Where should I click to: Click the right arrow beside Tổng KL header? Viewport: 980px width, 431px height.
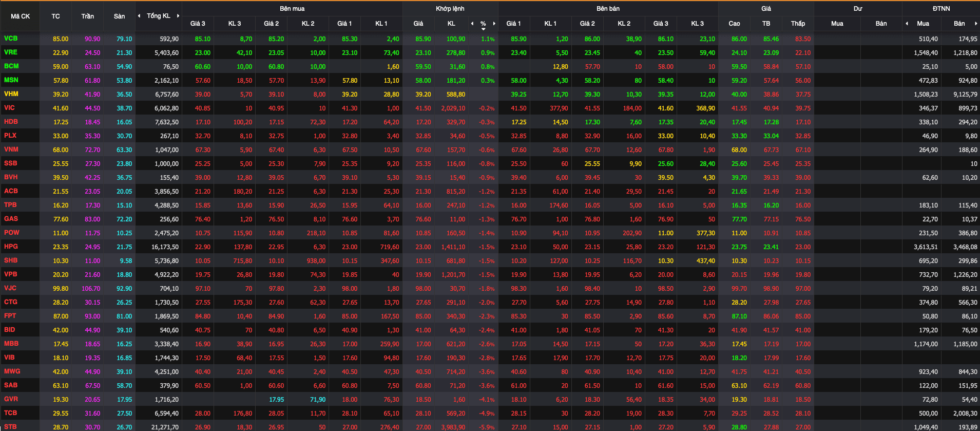pyautogui.click(x=178, y=16)
